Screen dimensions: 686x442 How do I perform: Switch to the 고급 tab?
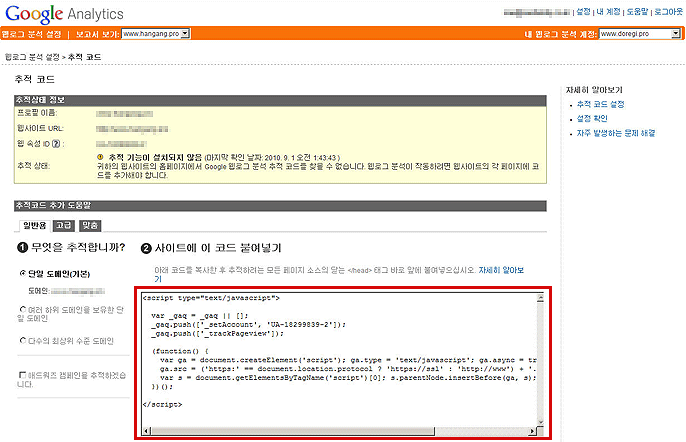pos(63,225)
